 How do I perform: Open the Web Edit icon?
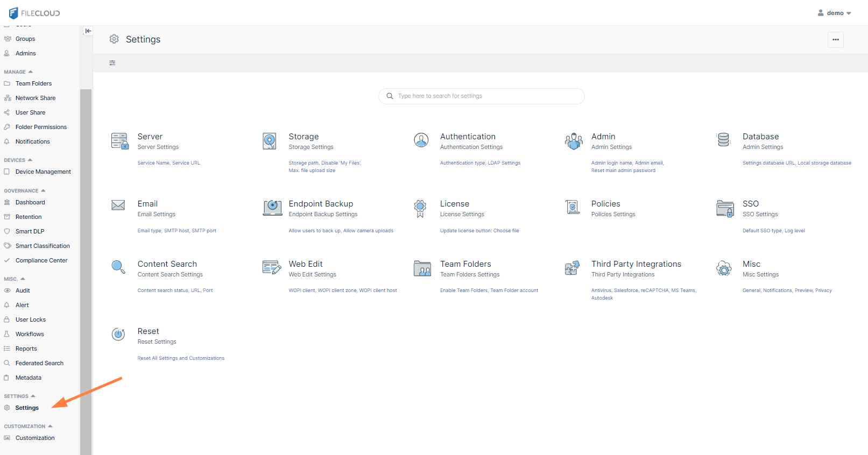pos(272,267)
